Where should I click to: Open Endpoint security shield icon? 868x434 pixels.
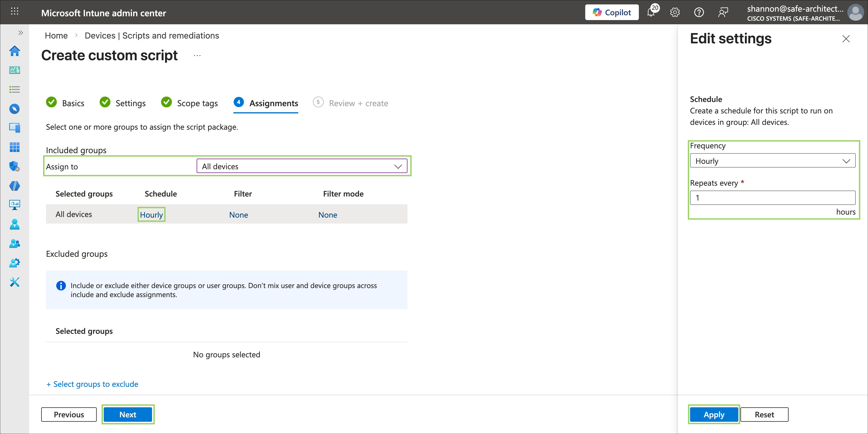coord(14,166)
